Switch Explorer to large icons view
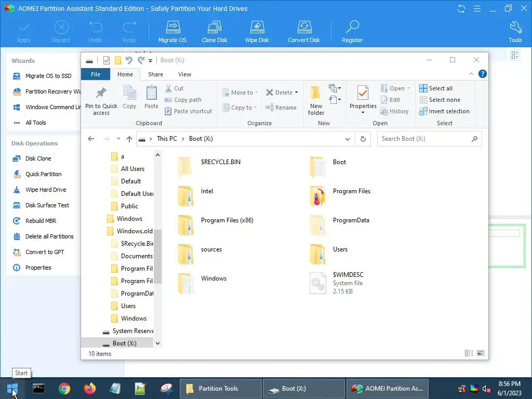Viewport: 532px width, 399px height. [x=481, y=353]
